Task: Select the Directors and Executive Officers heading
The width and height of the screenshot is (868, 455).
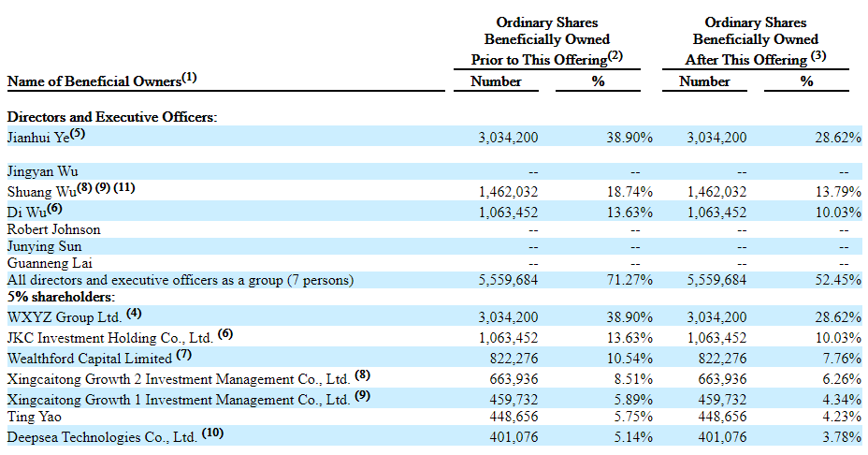Action: click(x=112, y=117)
